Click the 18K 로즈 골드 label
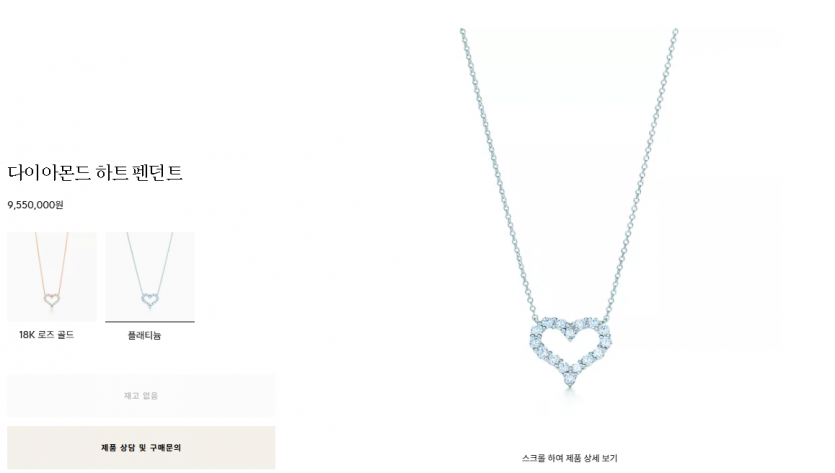The image size is (835, 473). point(46,335)
